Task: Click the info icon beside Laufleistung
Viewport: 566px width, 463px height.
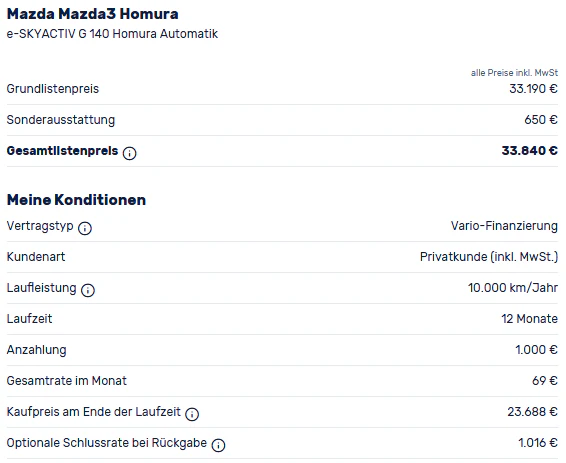Action: [x=88, y=290]
